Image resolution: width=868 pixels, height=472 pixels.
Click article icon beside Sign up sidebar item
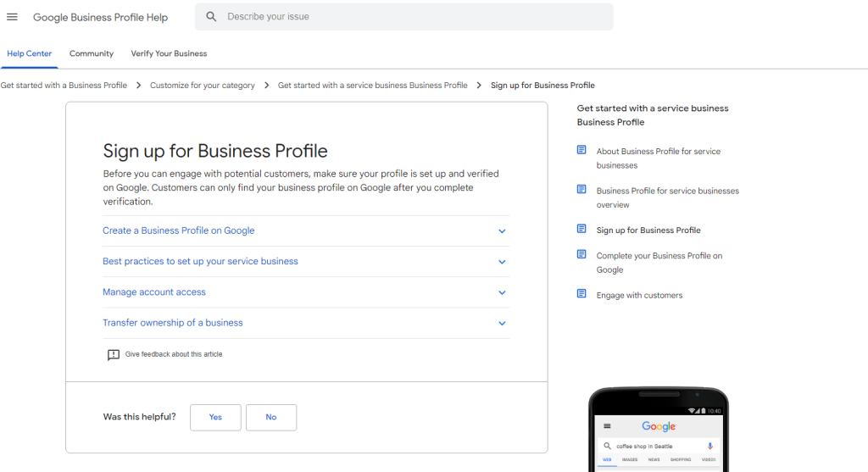(581, 229)
